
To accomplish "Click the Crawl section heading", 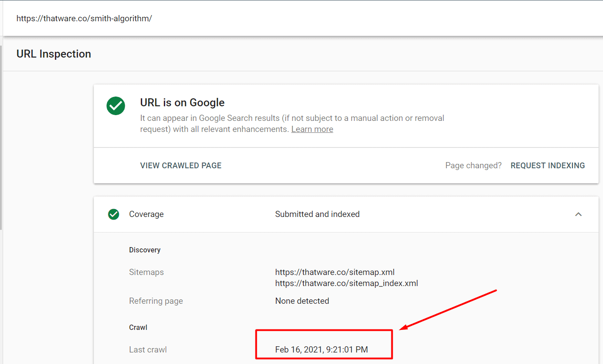I will pos(138,328).
